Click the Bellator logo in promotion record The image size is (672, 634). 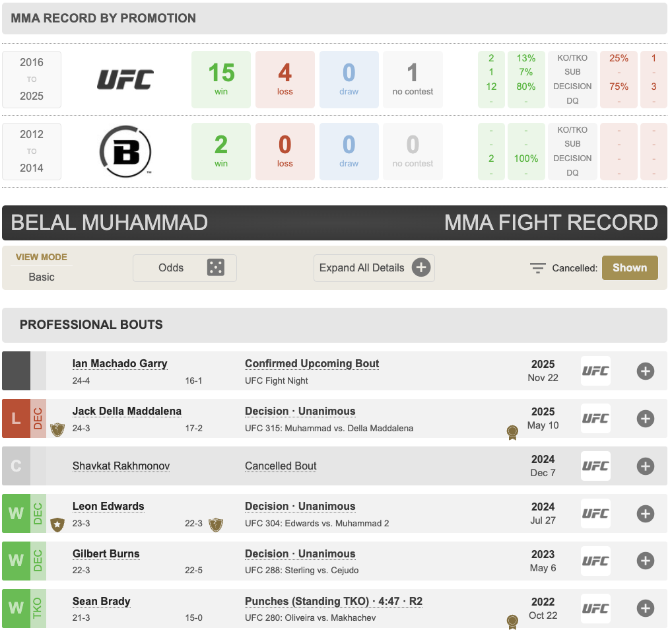click(x=125, y=151)
